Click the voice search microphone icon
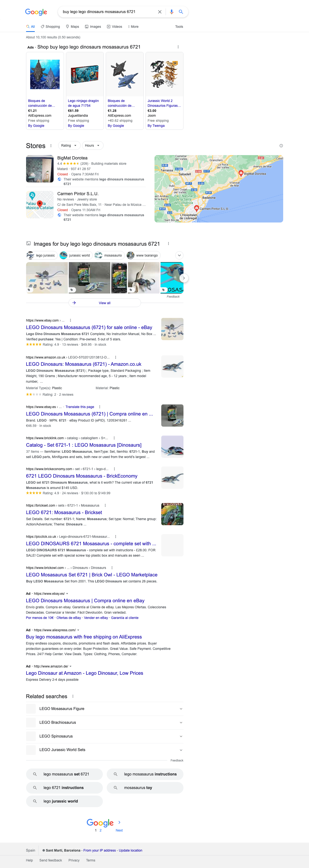The image size is (309, 868). click(x=171, y=12)
